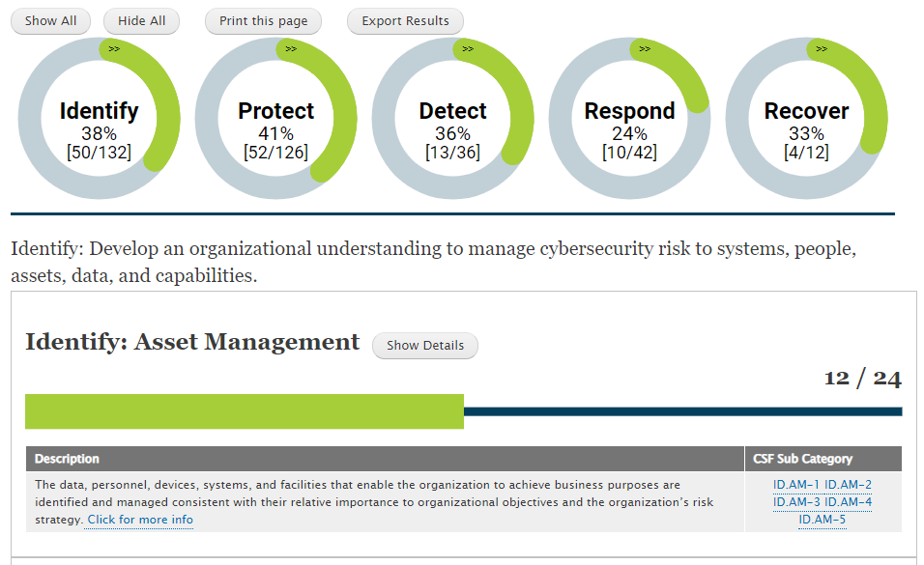Viewport: 924px width, 565px height.
Task: Open the Recover 33% score chart
Action: 806,120
